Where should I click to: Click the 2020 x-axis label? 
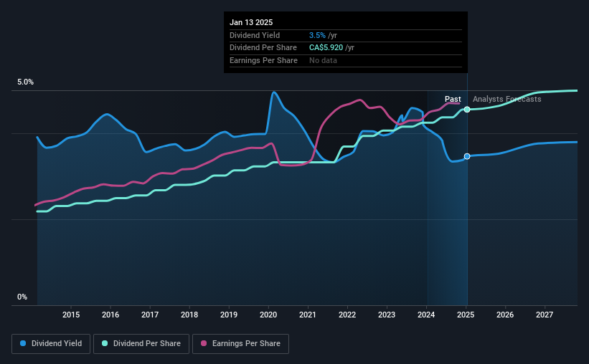268,315
